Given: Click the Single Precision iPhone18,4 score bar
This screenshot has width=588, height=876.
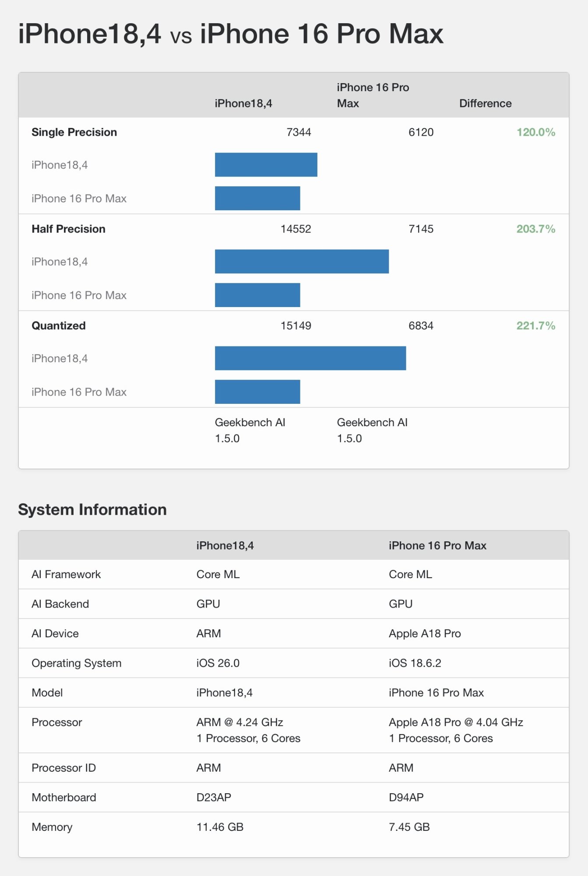Looking at the screenshot, I should (266, 165).
